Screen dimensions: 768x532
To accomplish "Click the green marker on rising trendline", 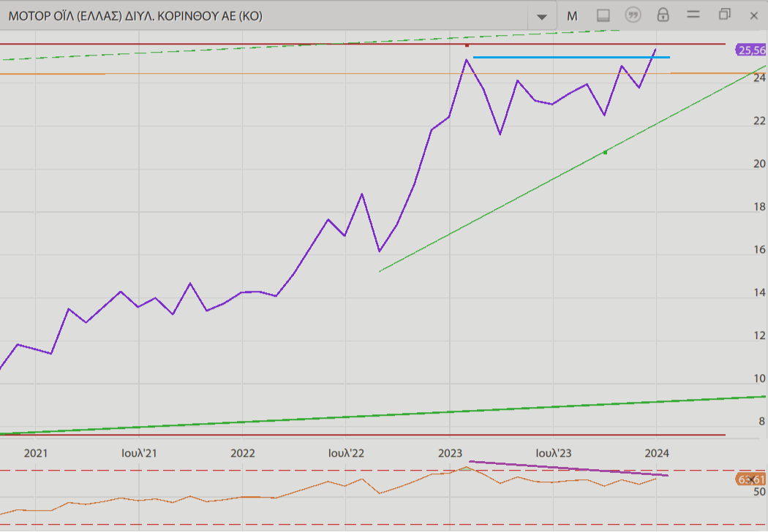I will (x=606, y=152).
